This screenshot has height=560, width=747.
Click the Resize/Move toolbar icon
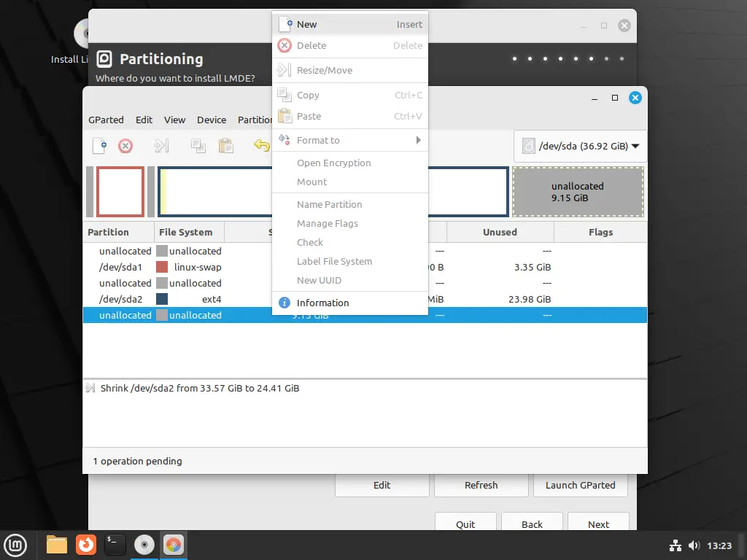pyautogui.click(x=161, y=146)
